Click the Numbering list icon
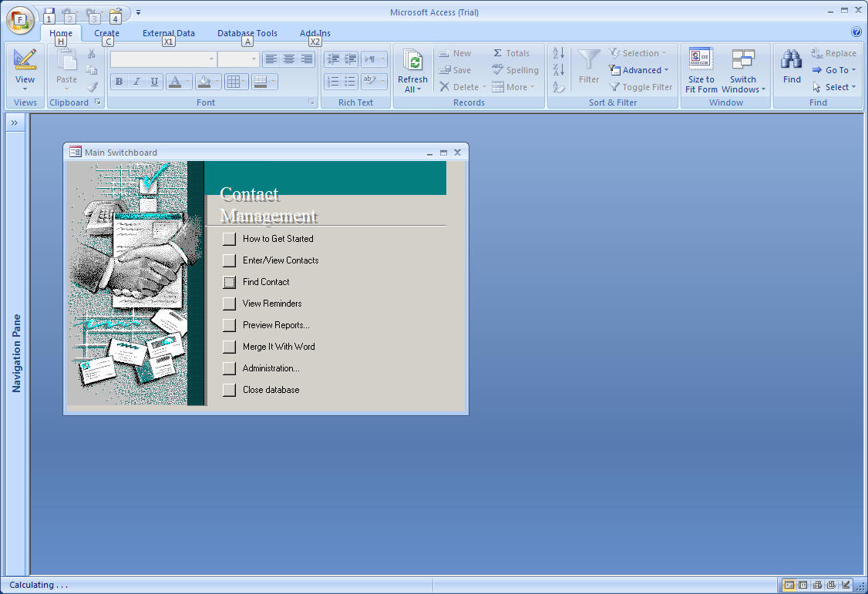Screen dimensions: 868x594 pyautogui.click(x=333, y=82)
